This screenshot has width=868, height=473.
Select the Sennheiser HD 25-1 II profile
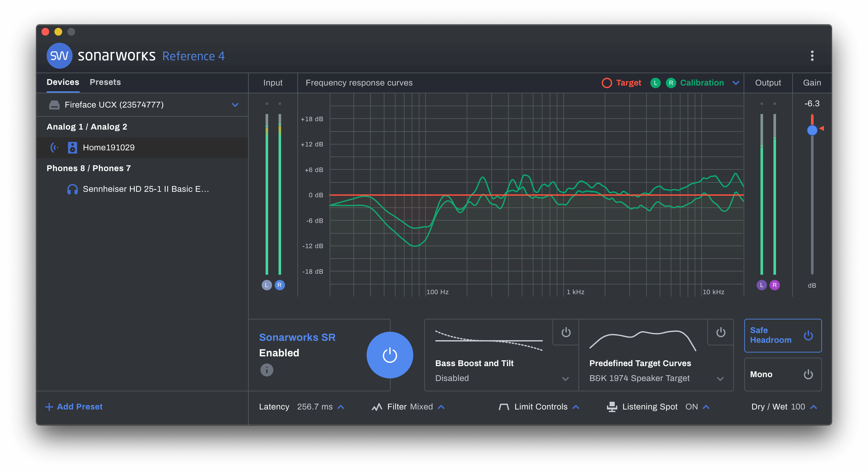point(142,189)
